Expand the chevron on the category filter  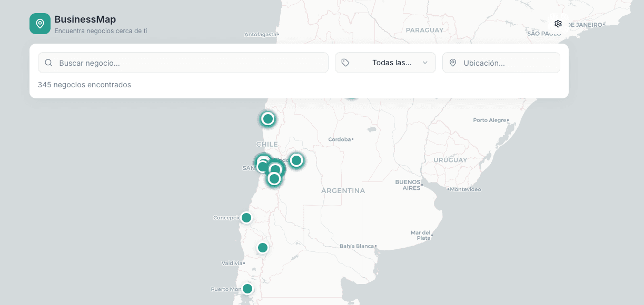tap(425, 62)
